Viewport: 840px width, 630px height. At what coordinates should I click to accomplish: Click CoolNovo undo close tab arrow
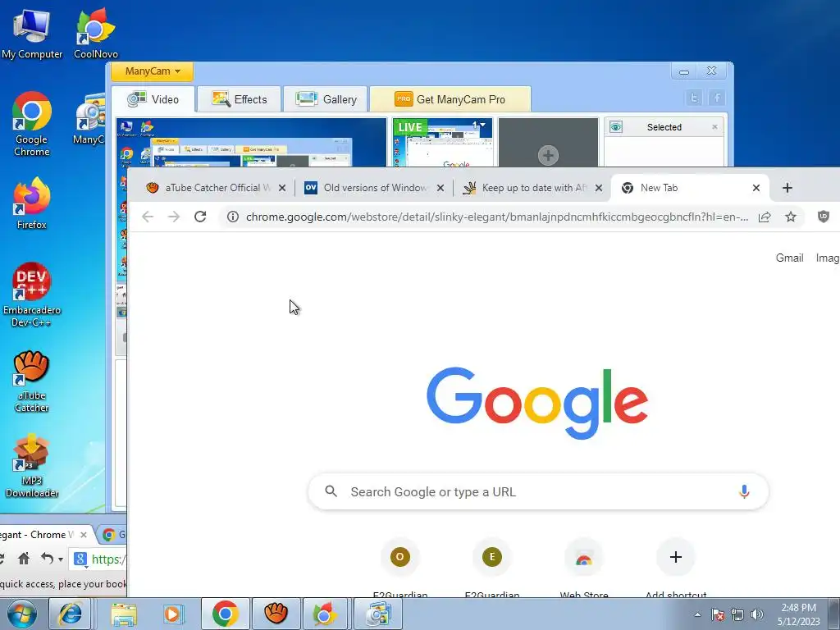[47, 559]
